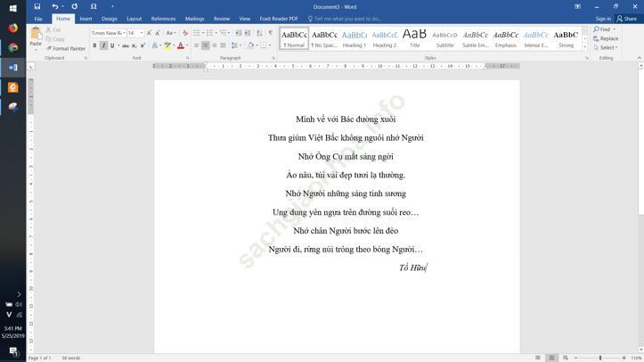Screen dimensions: 644x362
Task: Apply the Heading 1 style
Action: [354, 38]
